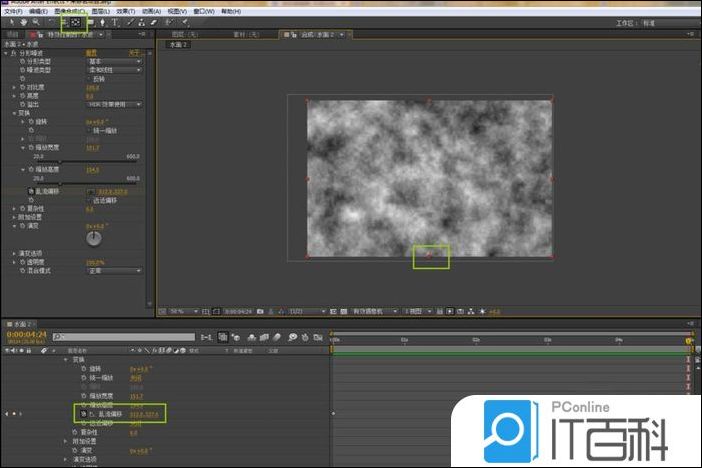Screen dimensions: 702x468
Task: Enable the 透视偏移 checkbox
Action: (x=88, y=199)
